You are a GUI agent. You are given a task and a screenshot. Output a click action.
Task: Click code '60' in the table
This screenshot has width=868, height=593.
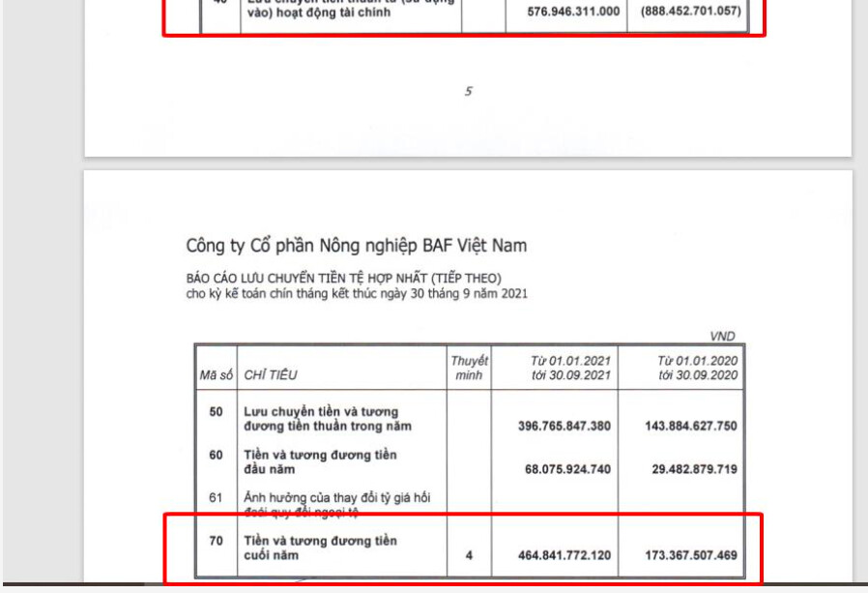216,455
